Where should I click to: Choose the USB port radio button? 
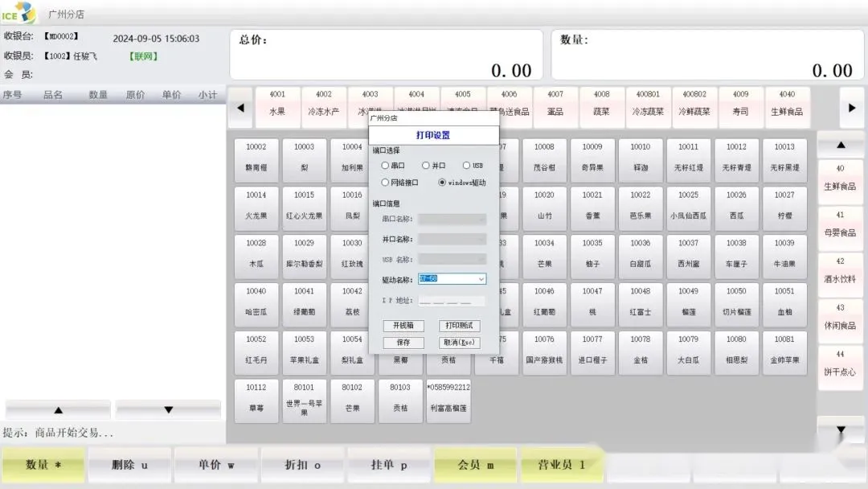click(x=466, y=166)
